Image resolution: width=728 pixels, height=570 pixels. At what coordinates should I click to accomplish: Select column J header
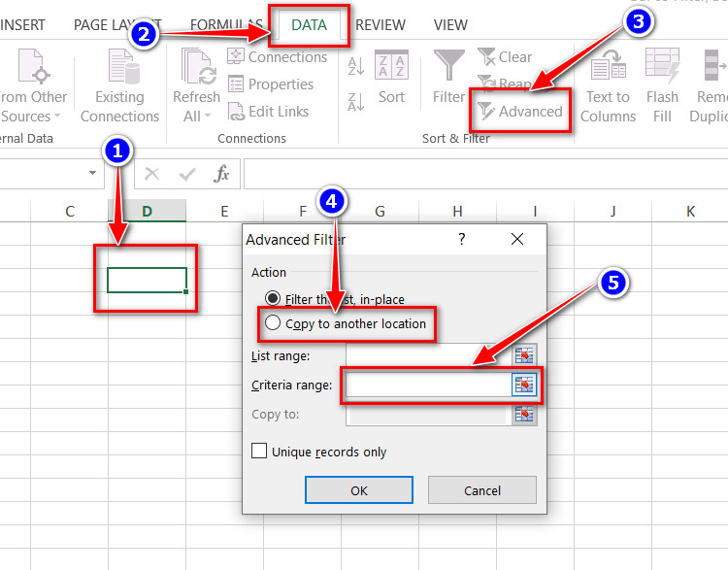pos(612,212)
